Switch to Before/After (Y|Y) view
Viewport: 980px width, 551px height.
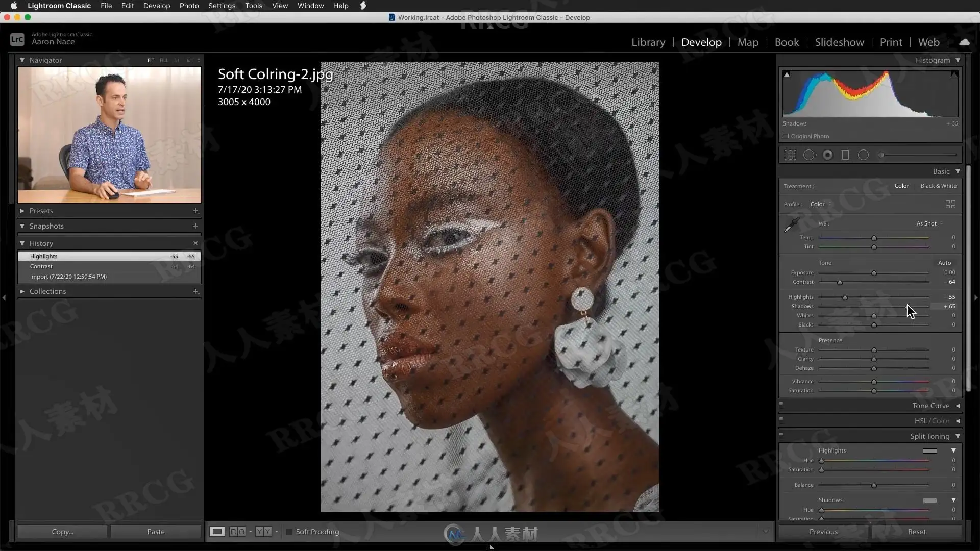(x=263, y=532)
